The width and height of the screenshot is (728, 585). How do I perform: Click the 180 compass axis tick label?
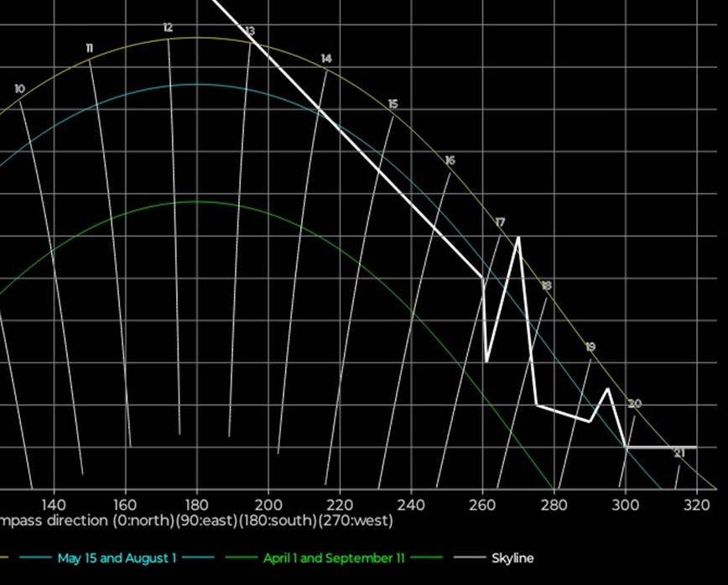[196, 504]
